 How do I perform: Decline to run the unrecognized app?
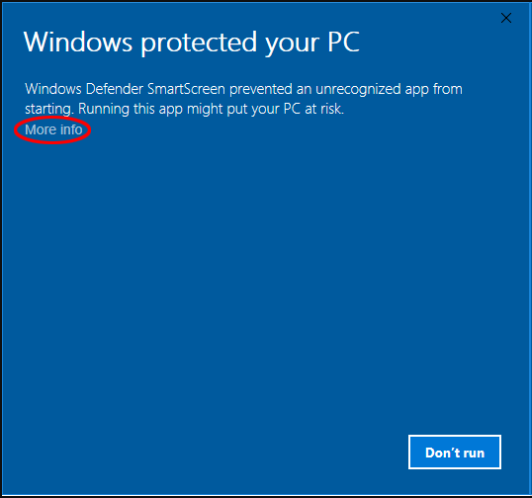(455, 452)
